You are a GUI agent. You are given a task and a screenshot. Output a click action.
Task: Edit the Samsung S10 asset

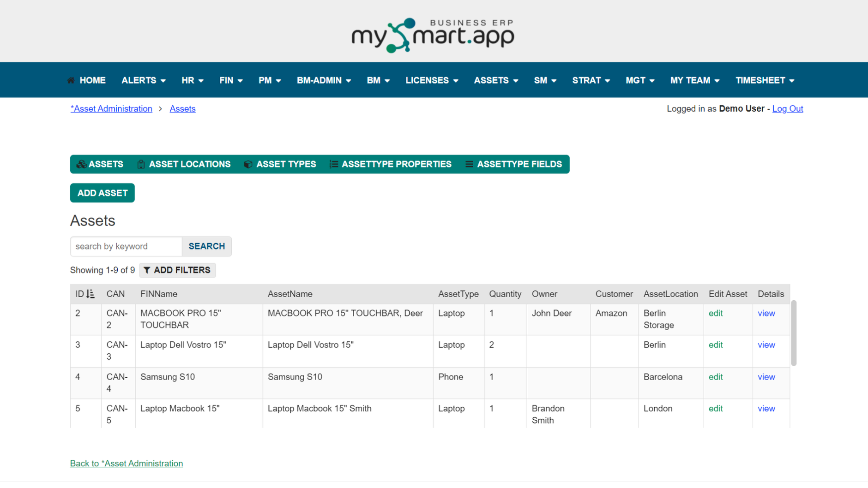tap(716, 377)
